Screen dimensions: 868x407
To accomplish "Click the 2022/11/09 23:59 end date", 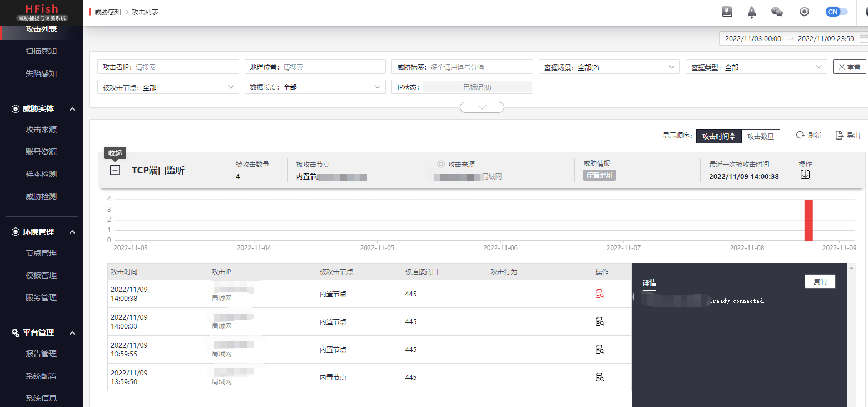I will (x=826, y=39).
